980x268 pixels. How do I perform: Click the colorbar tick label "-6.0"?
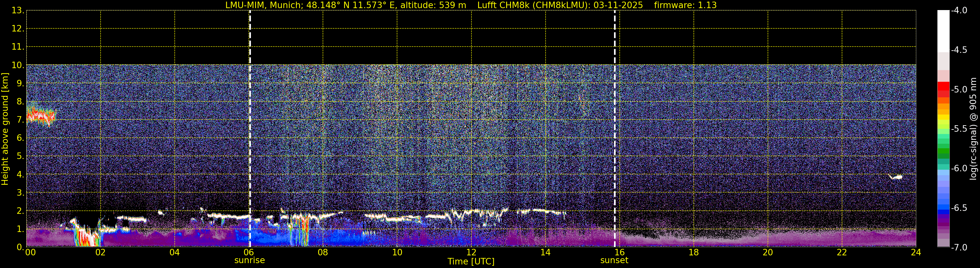point(959,168)
